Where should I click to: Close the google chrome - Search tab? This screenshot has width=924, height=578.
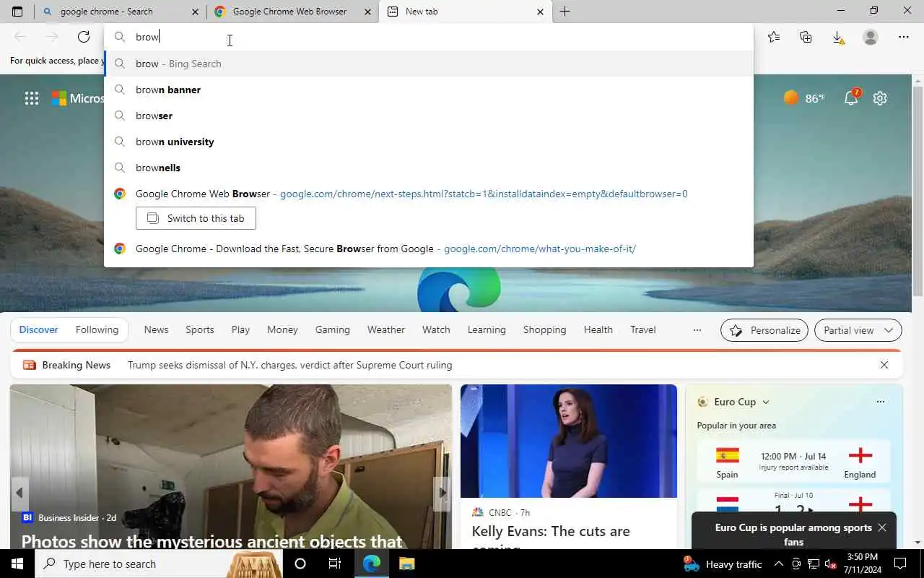tap(195, 12)
